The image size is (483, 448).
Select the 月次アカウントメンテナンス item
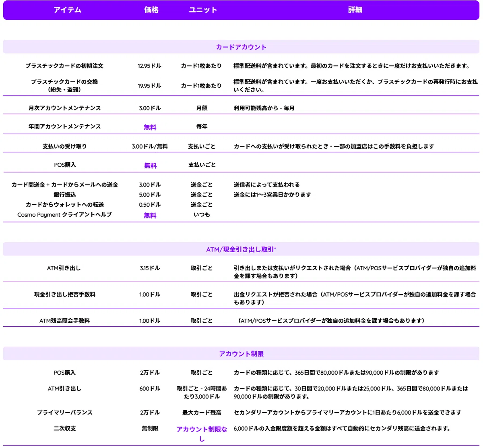[64, 108]
